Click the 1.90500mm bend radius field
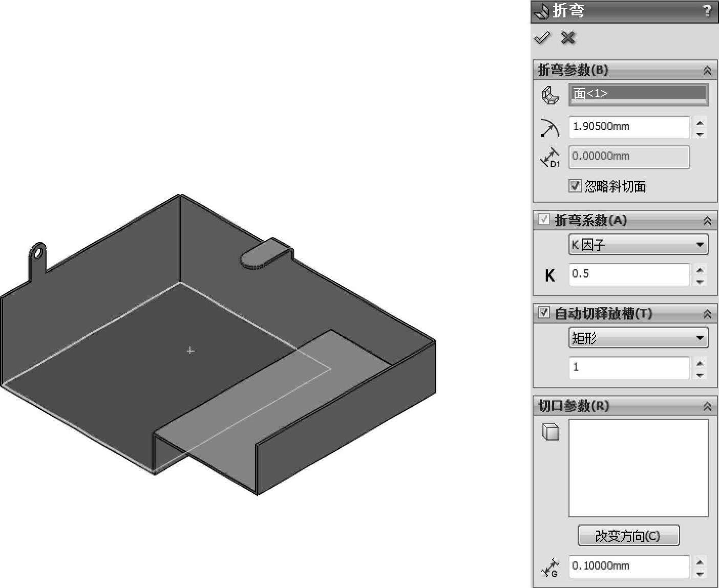 629,127
